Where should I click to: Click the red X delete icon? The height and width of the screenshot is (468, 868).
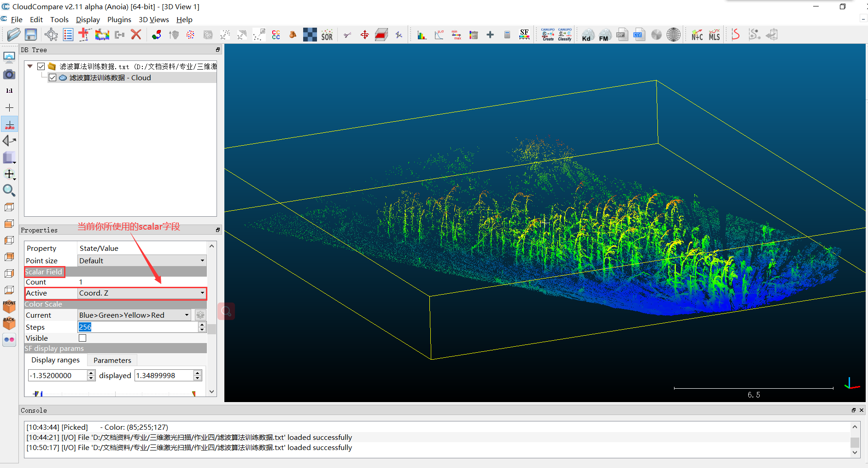click(x=136, y=35)
